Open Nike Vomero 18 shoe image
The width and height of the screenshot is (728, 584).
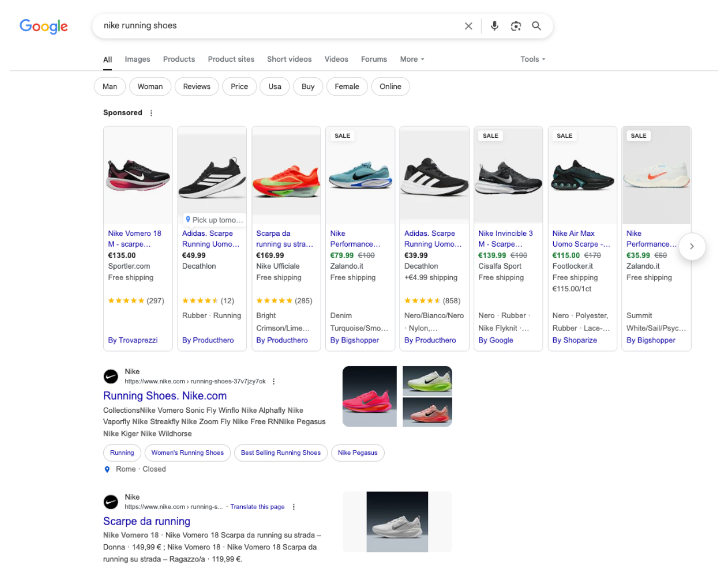click(x=138, y=175)
